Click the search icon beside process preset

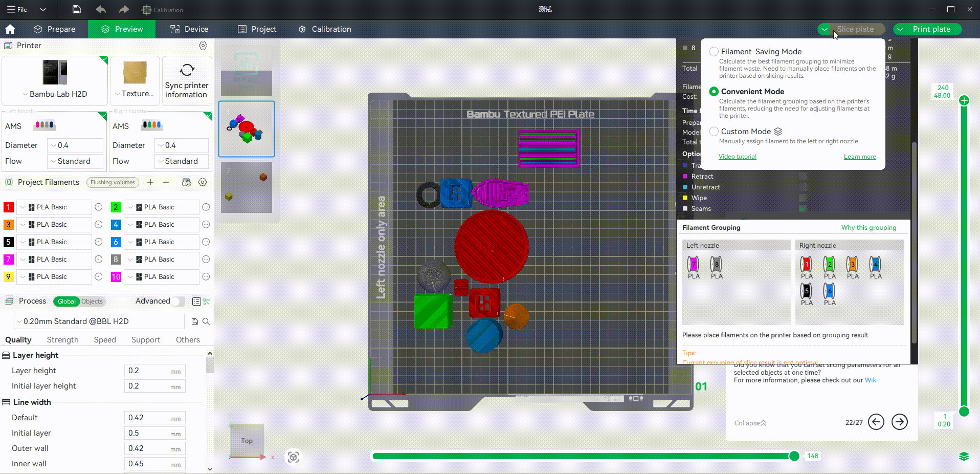(x=206, y=321)
